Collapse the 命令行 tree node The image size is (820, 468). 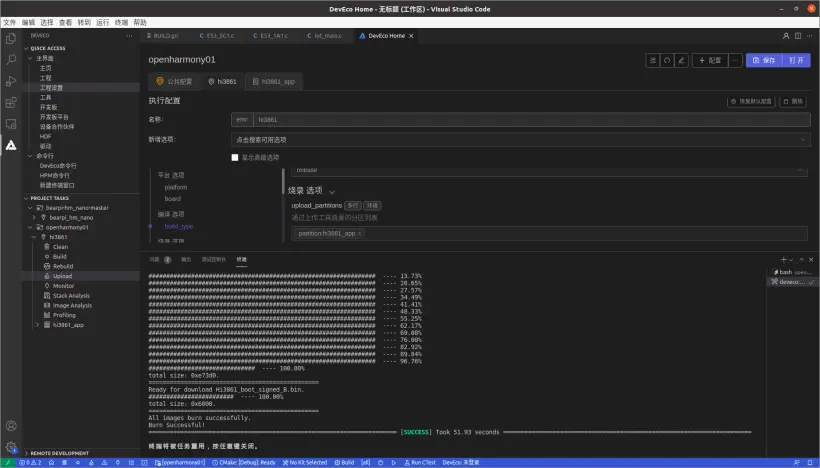click(x=30, y=156)
